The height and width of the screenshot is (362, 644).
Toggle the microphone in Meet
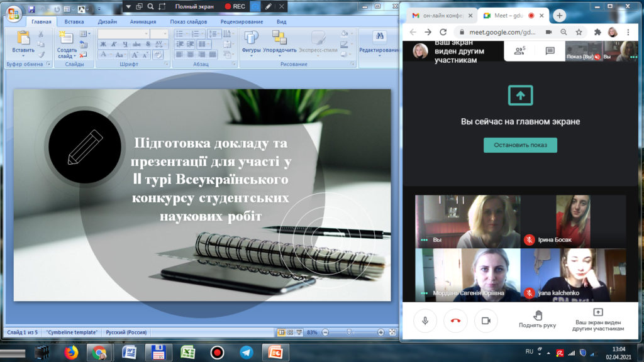coord(425,321)
